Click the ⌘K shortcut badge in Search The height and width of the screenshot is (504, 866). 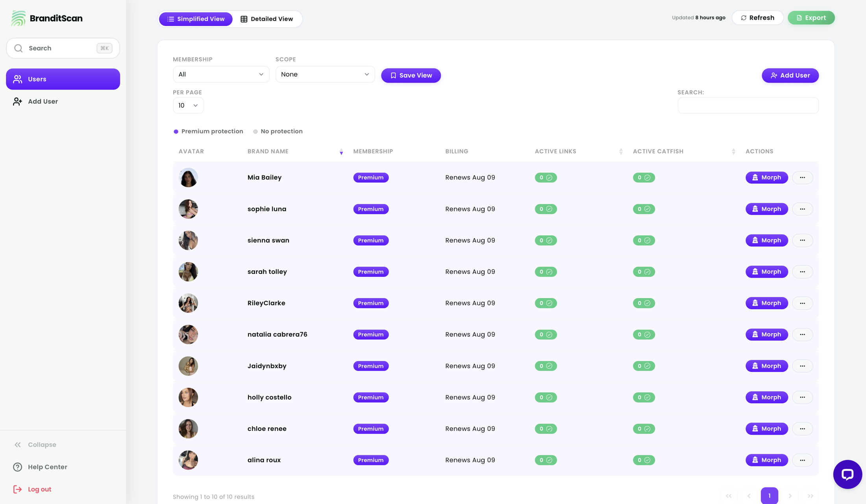click(x=104, y=48)
